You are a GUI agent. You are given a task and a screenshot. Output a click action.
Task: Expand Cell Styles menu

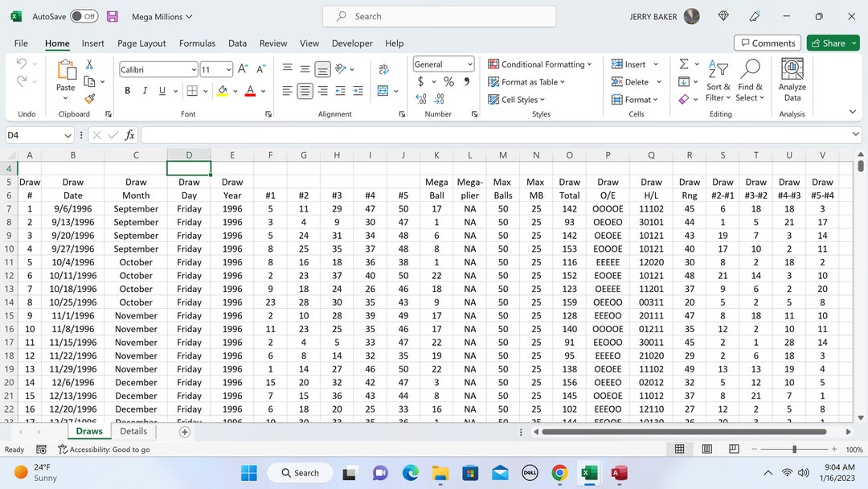(x=517, y=100)
